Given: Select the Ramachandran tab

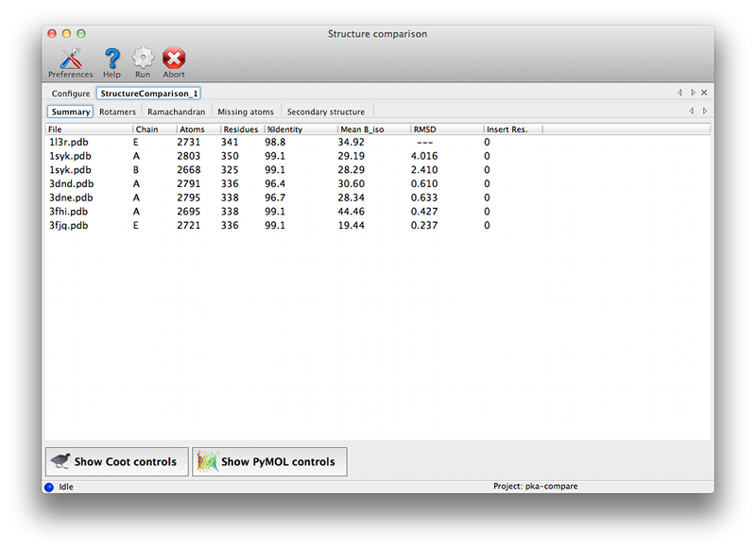Looking at the screenshot, I should pyautogui.click(x=176, y=112).
